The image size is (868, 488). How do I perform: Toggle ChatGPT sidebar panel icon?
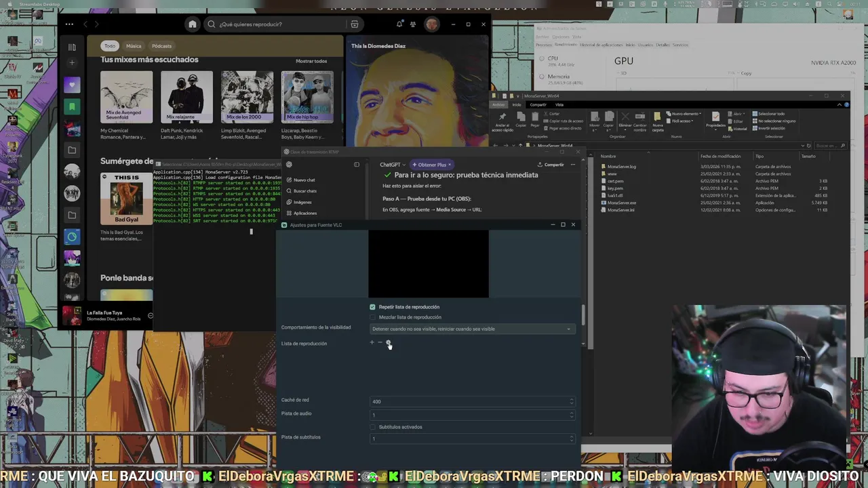[x=357, y=165]
